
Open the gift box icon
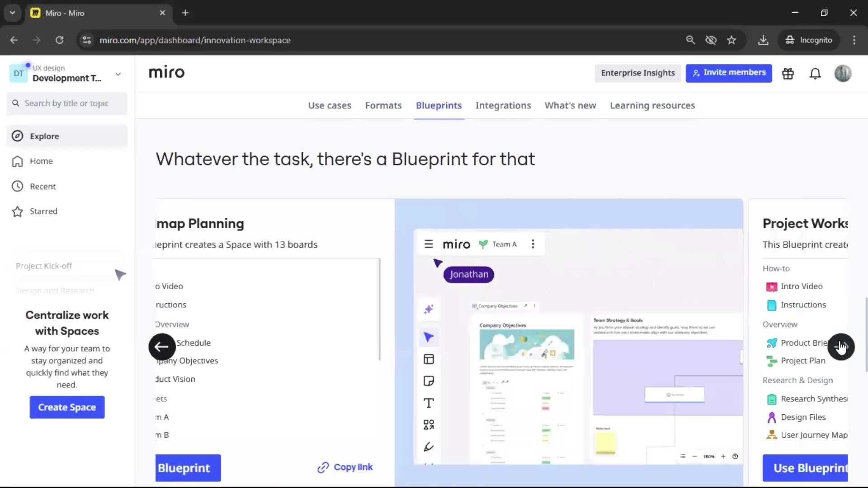coord(788,73)
